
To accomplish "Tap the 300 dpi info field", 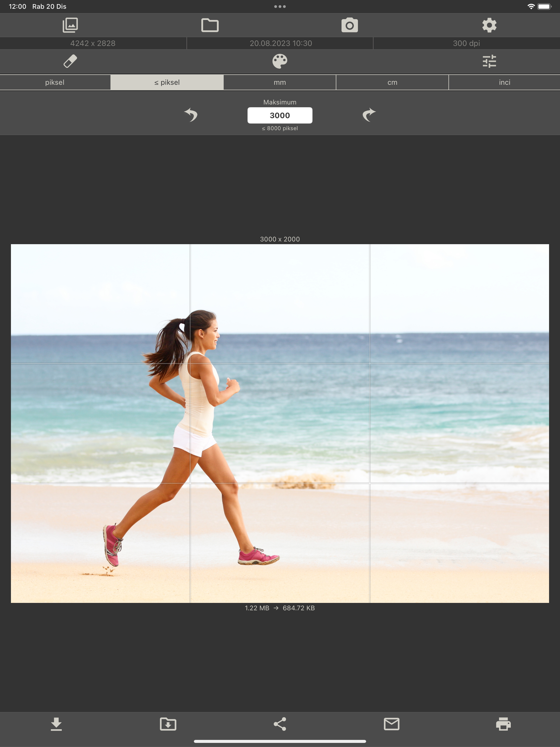I will click(x=466, y=43).
